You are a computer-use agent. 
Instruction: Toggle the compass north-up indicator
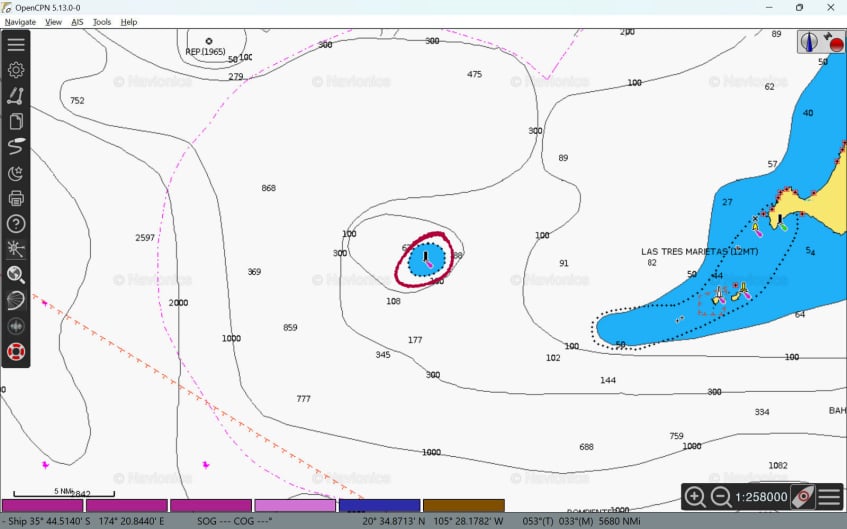(810, 42)
